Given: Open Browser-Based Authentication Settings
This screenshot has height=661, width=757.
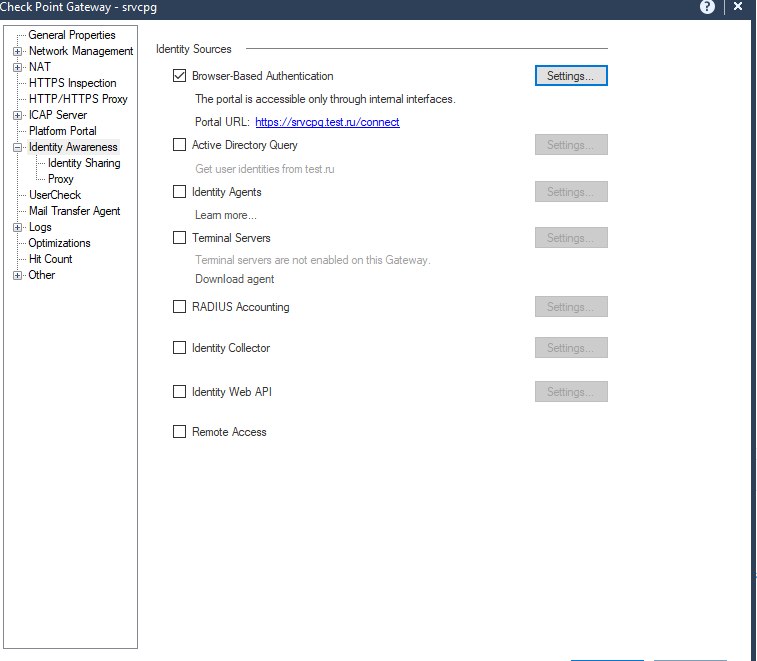Looking at the screenshot, I should click(x=571, y=76).
